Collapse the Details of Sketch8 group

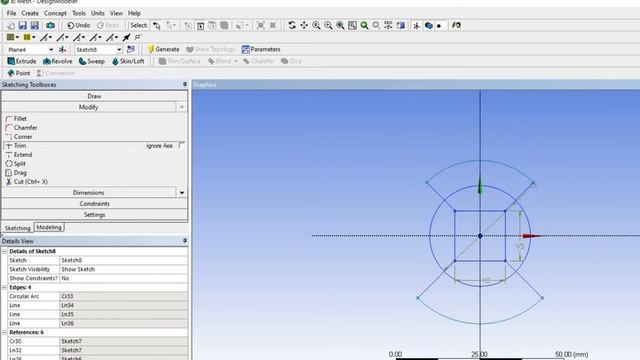pos(4,251)
